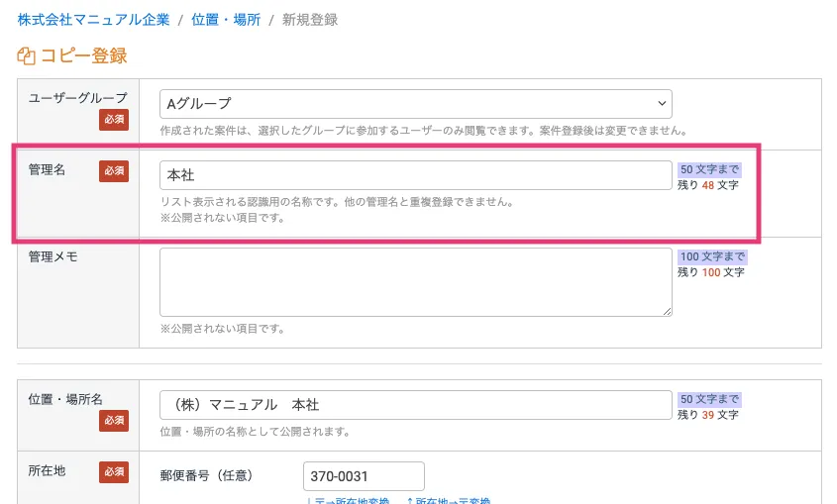This screenshot has height=504, width=837.
Task: Click the 必須 badge next to ユーザーグループ
Action: pyautogui.click(x=114, y=120)
